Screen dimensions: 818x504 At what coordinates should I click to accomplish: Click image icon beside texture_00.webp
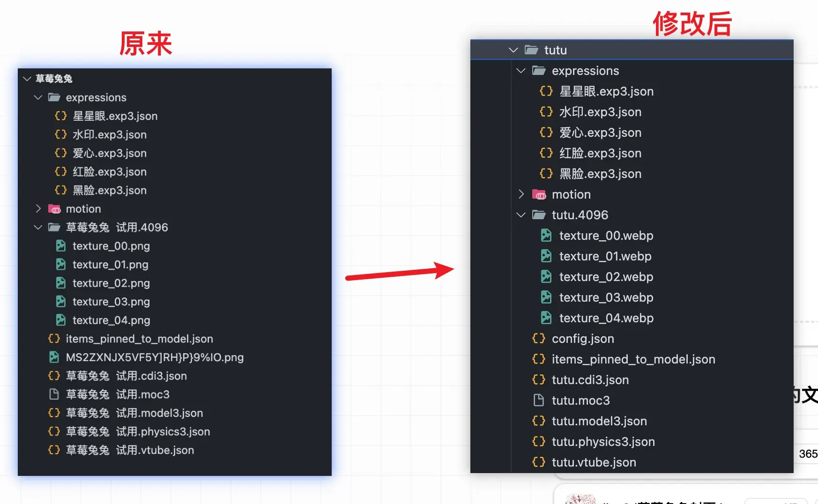click(x=546, y=236)
